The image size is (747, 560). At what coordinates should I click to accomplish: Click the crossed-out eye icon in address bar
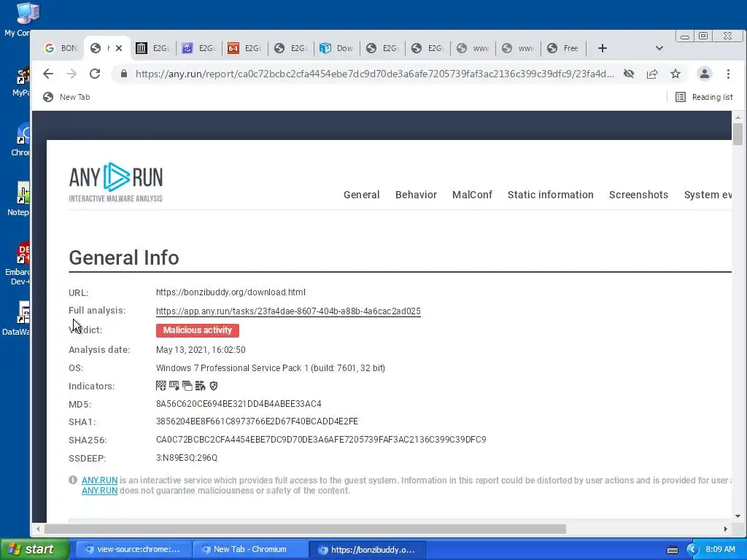click(629, 74)
